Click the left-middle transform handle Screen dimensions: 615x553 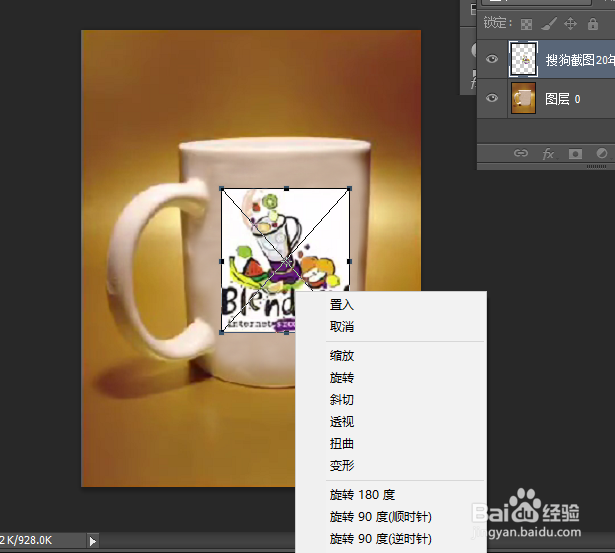(x=222, y=261)
